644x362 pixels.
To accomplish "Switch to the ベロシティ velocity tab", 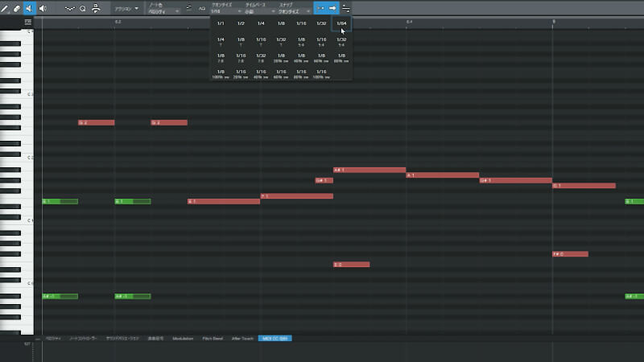I will pos(53,339).
